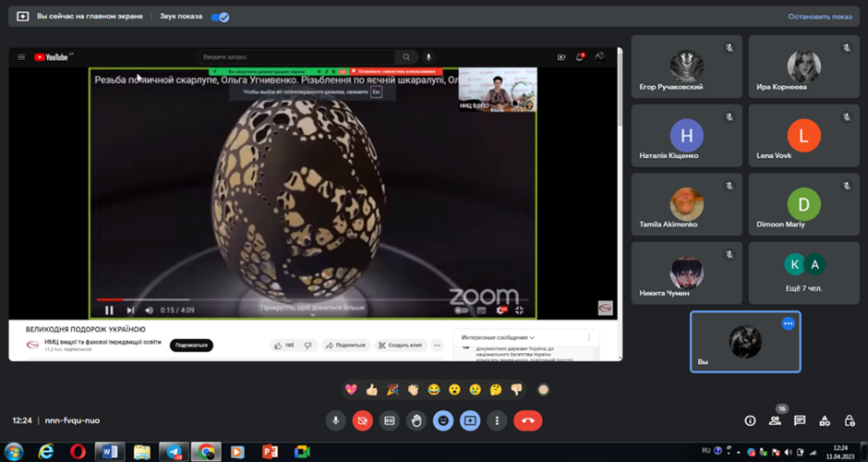Start YouTube voice search microphone

tap(428, 57)
